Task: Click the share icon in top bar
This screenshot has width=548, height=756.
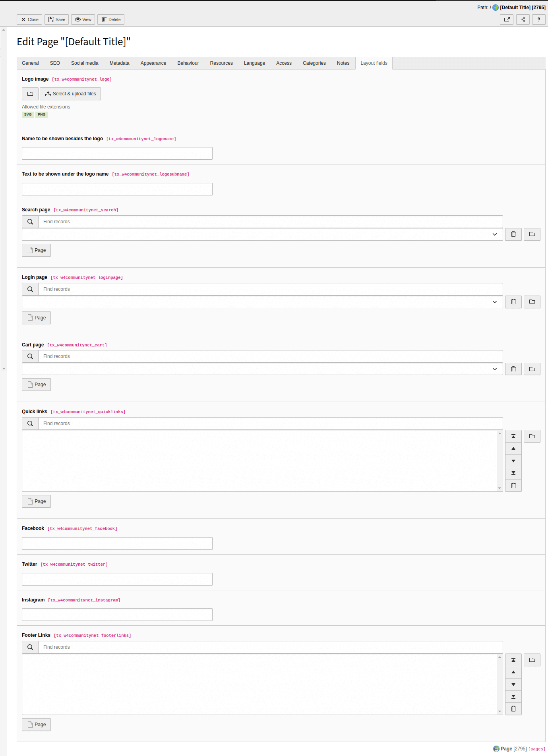Action: coord(523,19)
